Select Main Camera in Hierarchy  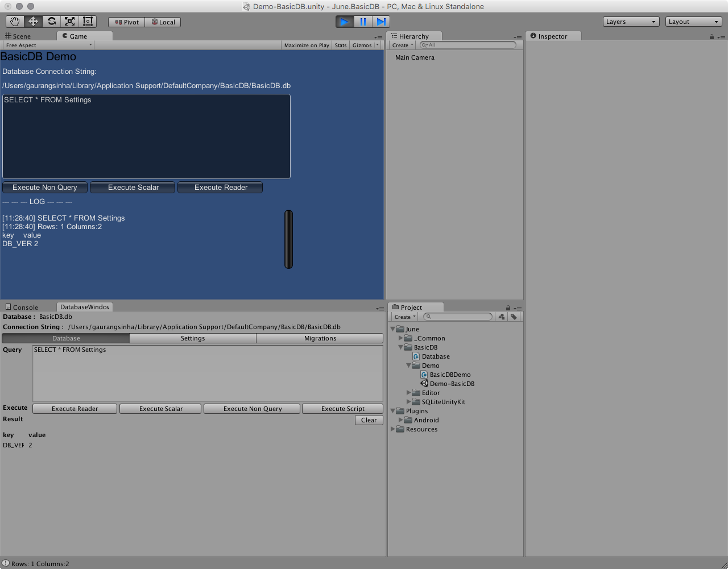415,57
